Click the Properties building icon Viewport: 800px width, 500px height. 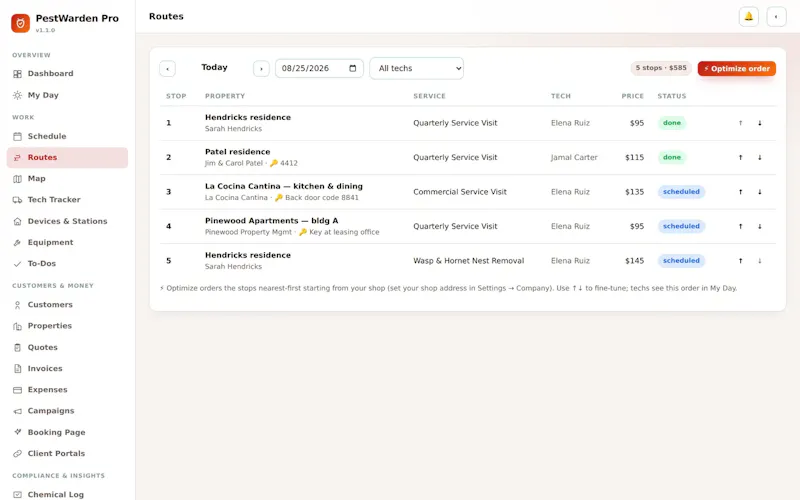pyautogui.click(x=17, y=326)
